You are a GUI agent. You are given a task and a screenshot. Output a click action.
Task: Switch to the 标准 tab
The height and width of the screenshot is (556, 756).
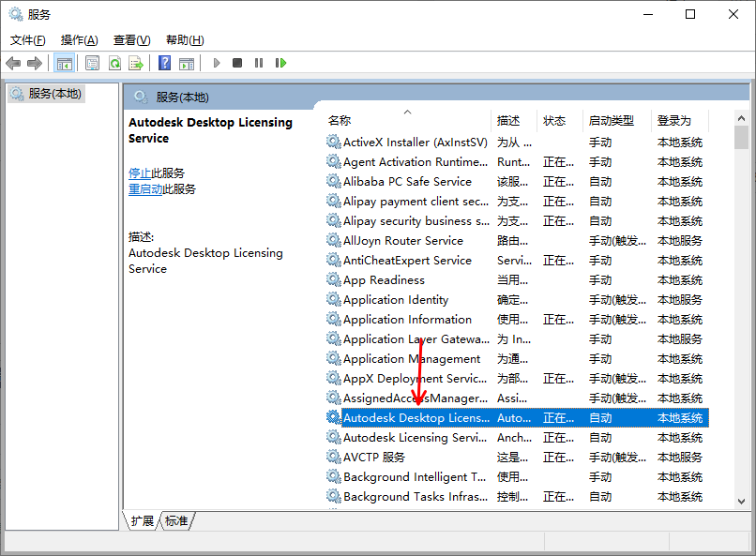176,520
